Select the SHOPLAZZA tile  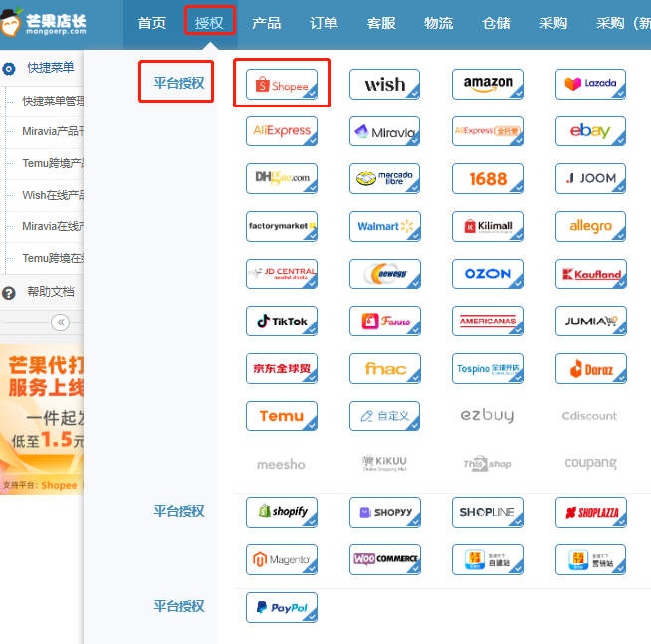(591, 512)
